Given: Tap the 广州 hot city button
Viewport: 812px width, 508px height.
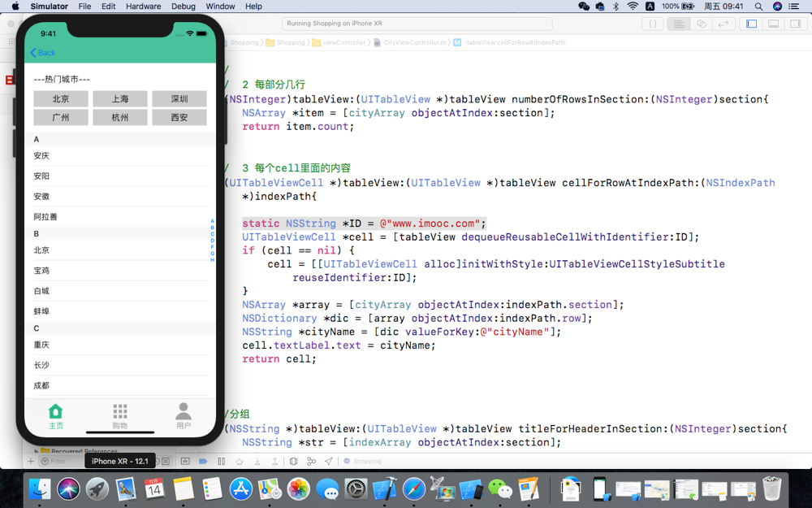Looking at the screenshot, I should coord(61,117).
